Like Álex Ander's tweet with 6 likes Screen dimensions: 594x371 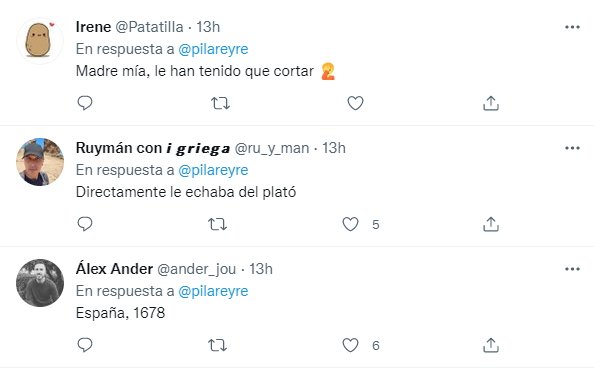pos(350,345)
